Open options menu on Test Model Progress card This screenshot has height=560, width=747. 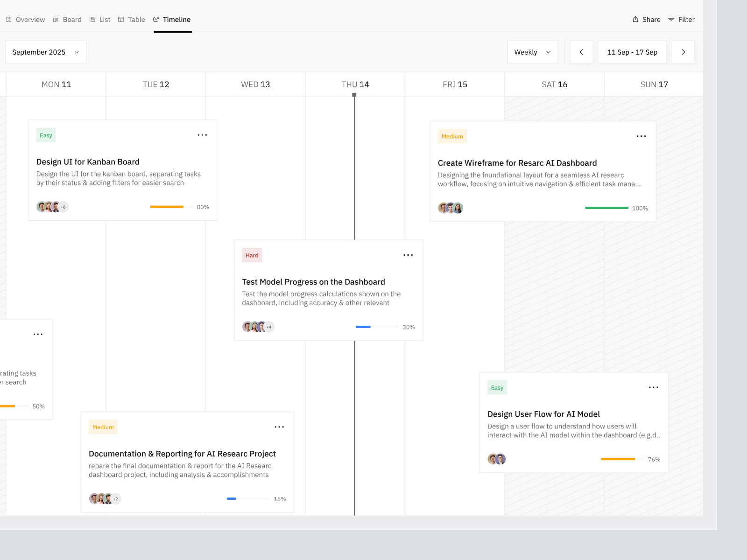(x=408, y=255)
